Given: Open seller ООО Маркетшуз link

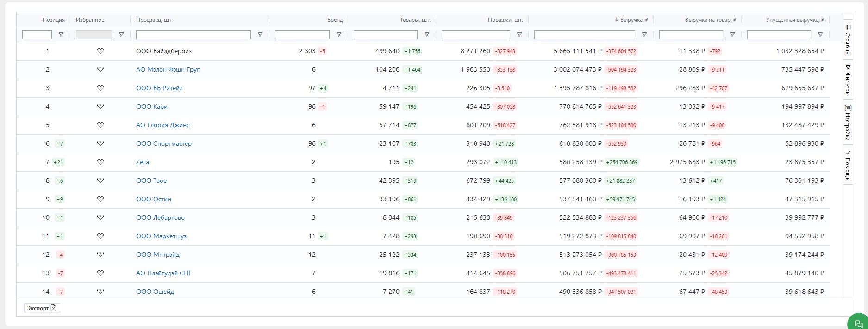Looking at the screenshot, I should [x=161, y=236].
